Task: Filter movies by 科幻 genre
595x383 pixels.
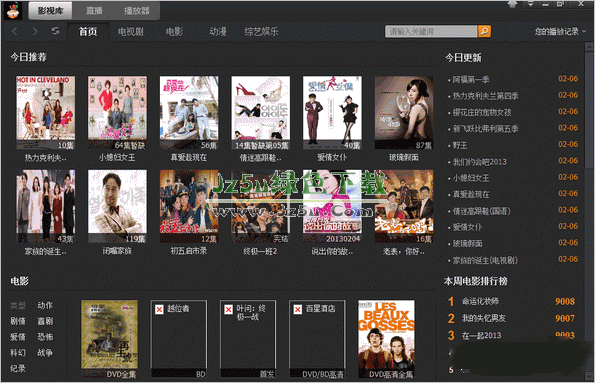Action: pos(18,353)
